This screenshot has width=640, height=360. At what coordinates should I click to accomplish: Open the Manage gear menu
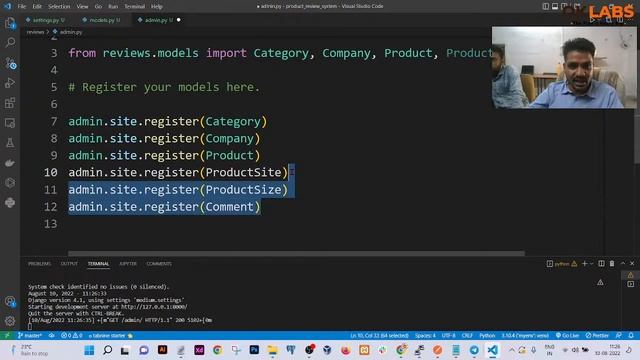(x=10, y=321)
